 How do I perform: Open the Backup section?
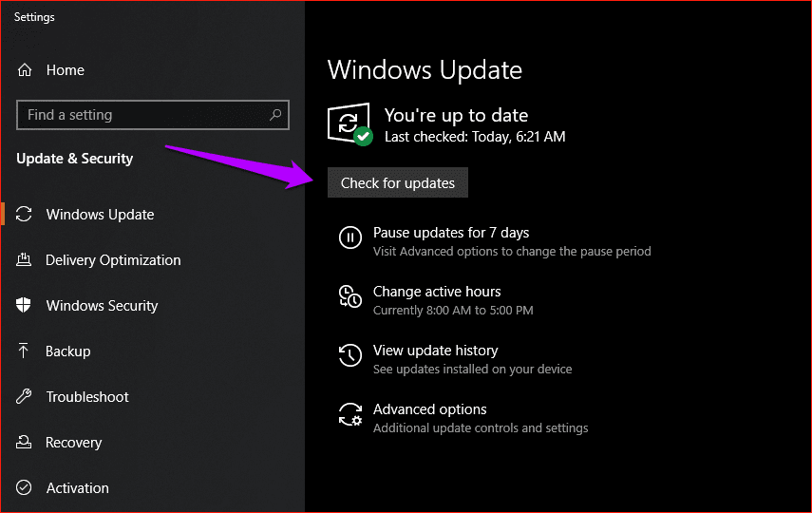[67, 351]
